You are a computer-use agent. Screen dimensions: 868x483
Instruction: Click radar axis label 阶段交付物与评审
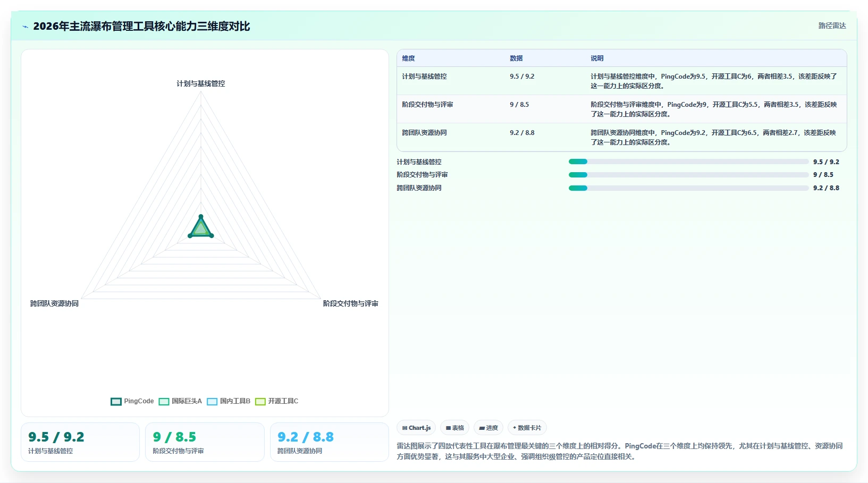(x=351, y=303)
